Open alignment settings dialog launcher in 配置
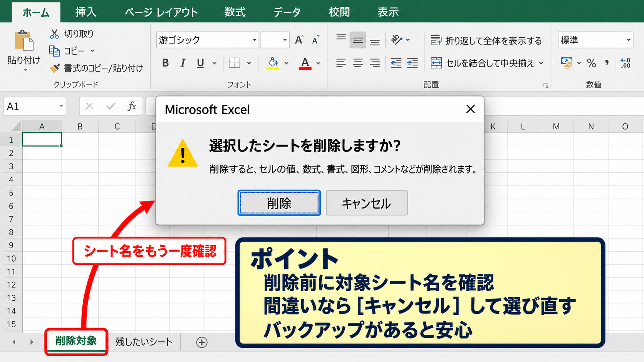644x362 pixels. (x=546, y=85)
